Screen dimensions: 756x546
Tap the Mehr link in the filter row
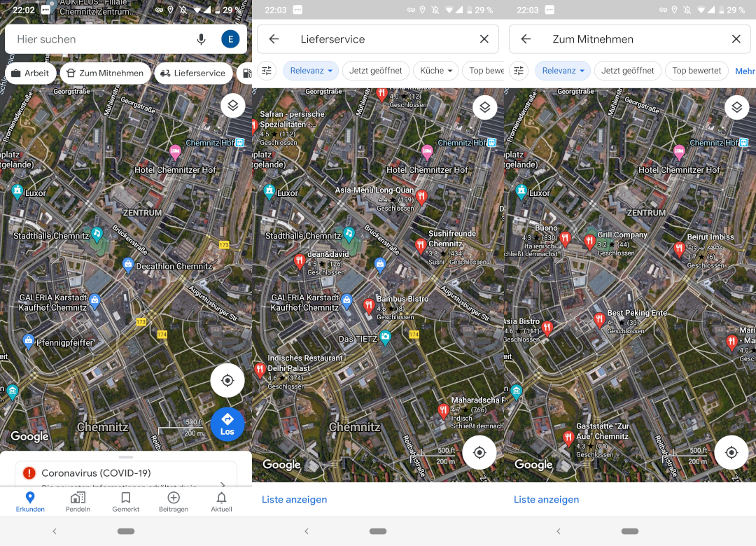pyautogui.click(x=745, y=71)
